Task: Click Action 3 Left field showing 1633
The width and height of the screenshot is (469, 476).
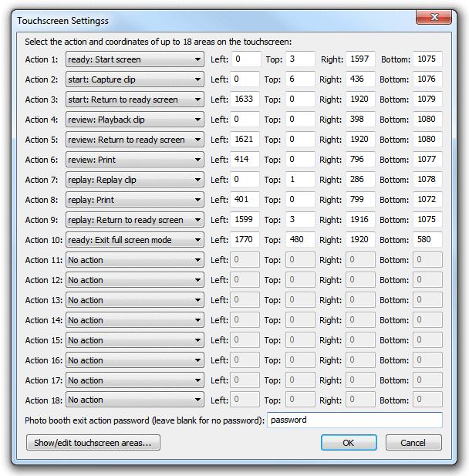Action: tap(245, 99)
